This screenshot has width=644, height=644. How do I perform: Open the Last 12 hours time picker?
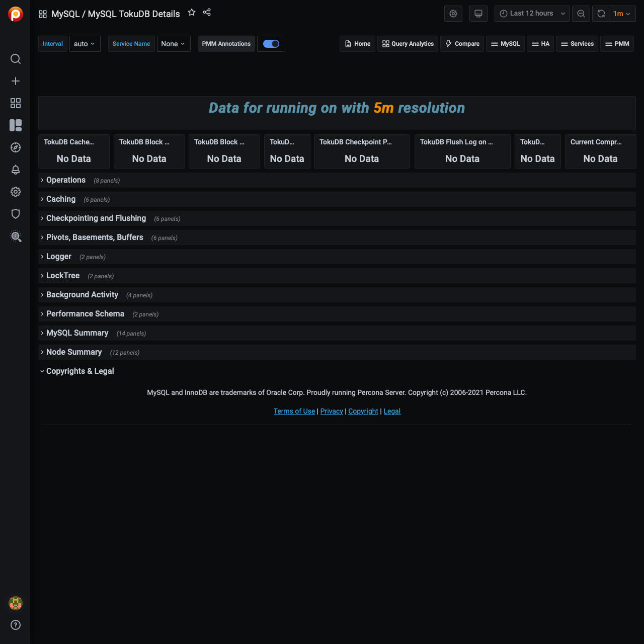(532, 14)
